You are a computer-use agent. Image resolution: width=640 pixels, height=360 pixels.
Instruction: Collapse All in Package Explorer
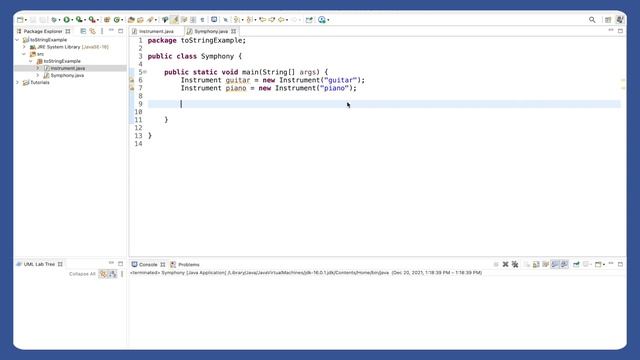point(83,31)
